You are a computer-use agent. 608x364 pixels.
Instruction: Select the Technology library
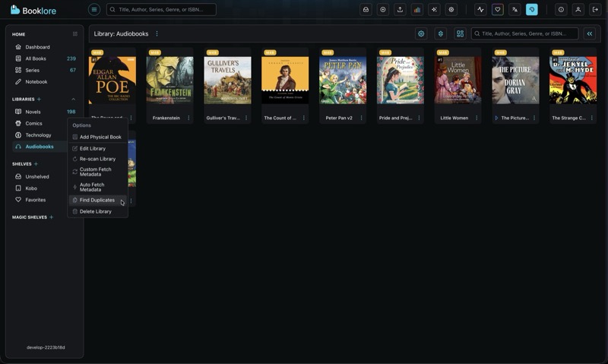click(39, 135)
